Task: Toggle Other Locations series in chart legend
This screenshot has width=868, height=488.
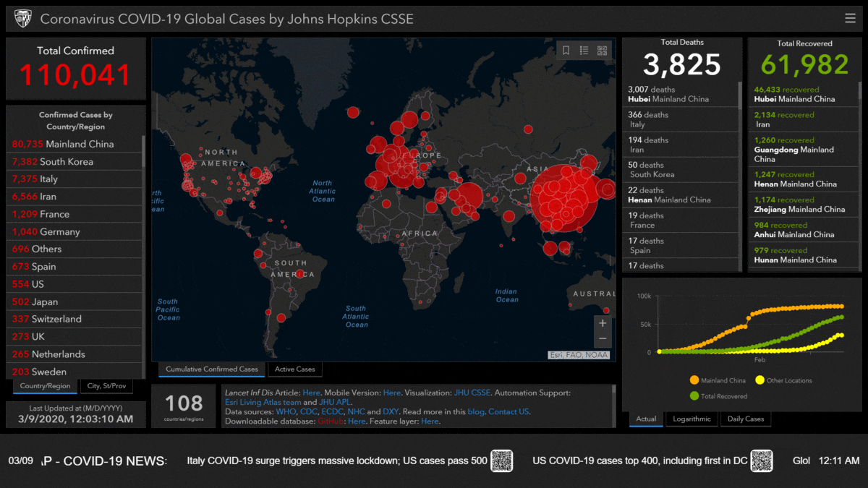Action: [783, 380]
